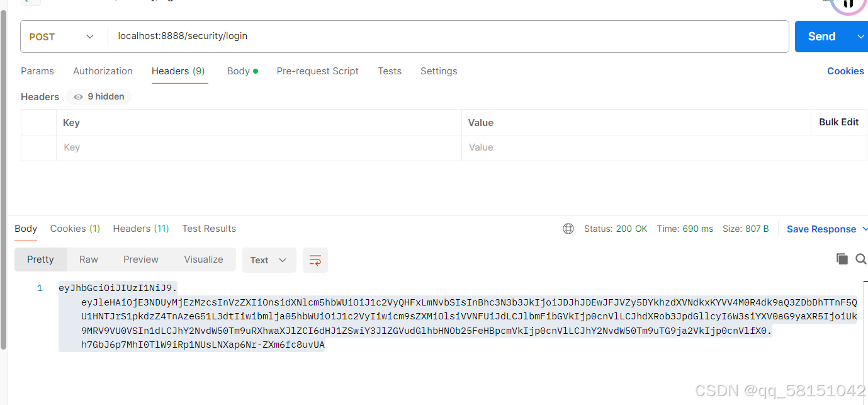Click the Postman account avatar

(848, 6)
